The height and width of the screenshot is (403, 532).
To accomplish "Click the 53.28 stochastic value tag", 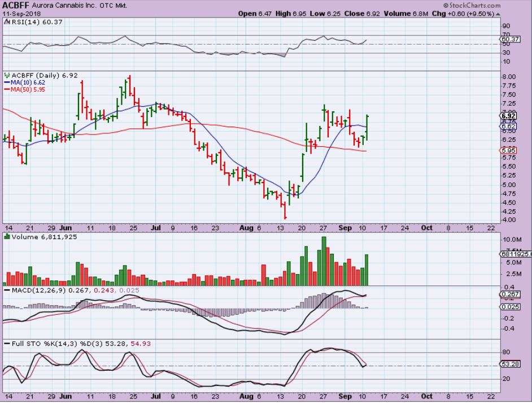I will point(509,365).
